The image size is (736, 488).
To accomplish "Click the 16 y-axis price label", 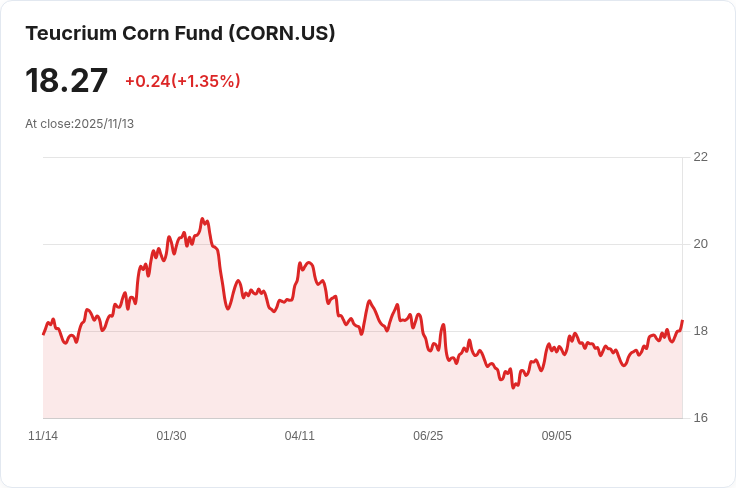I will 700,418.
